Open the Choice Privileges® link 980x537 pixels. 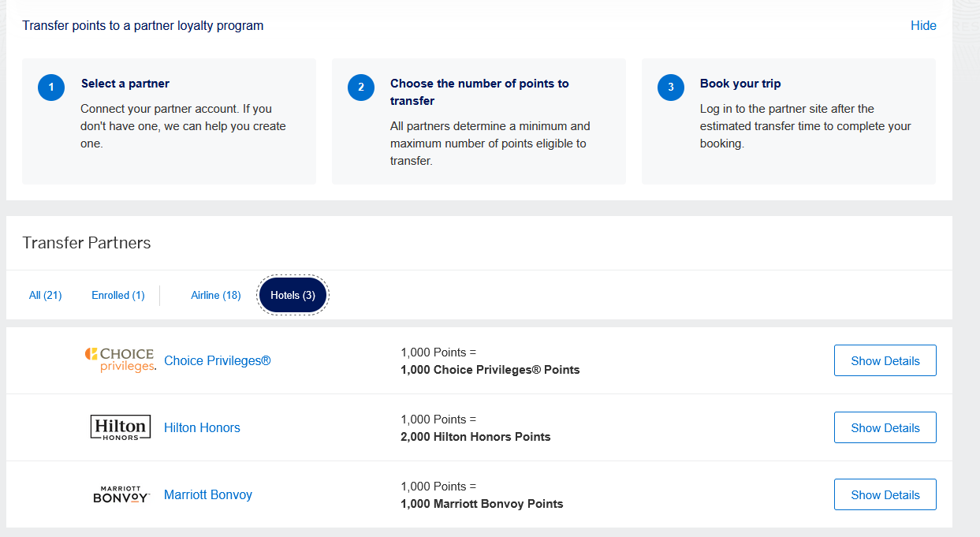tap(217, 360)
